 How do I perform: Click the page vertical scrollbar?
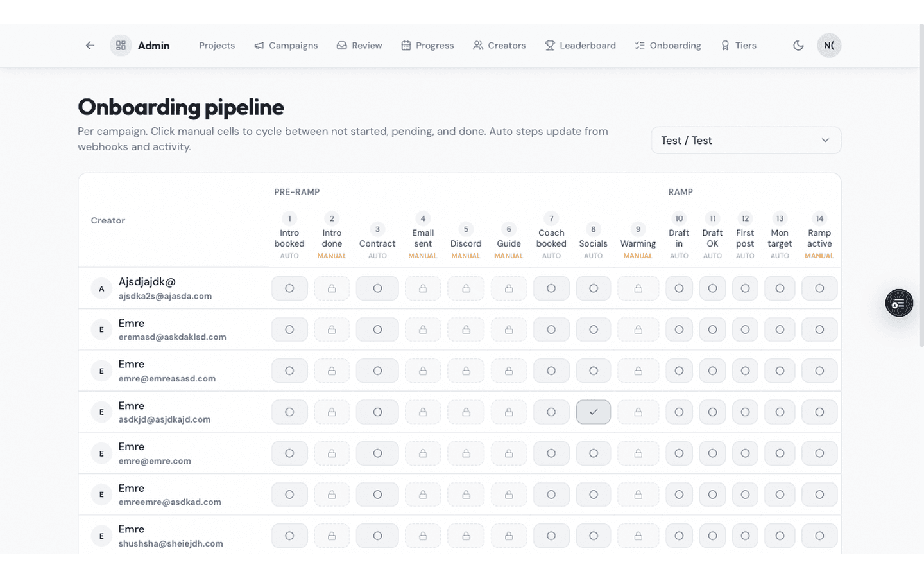pos(921,186)
